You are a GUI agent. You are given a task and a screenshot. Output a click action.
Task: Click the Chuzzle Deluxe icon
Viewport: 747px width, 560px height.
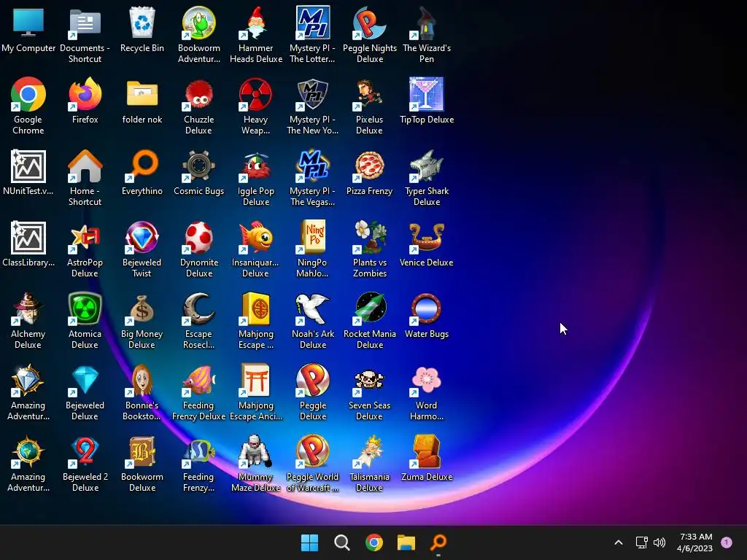coord(198,94)
